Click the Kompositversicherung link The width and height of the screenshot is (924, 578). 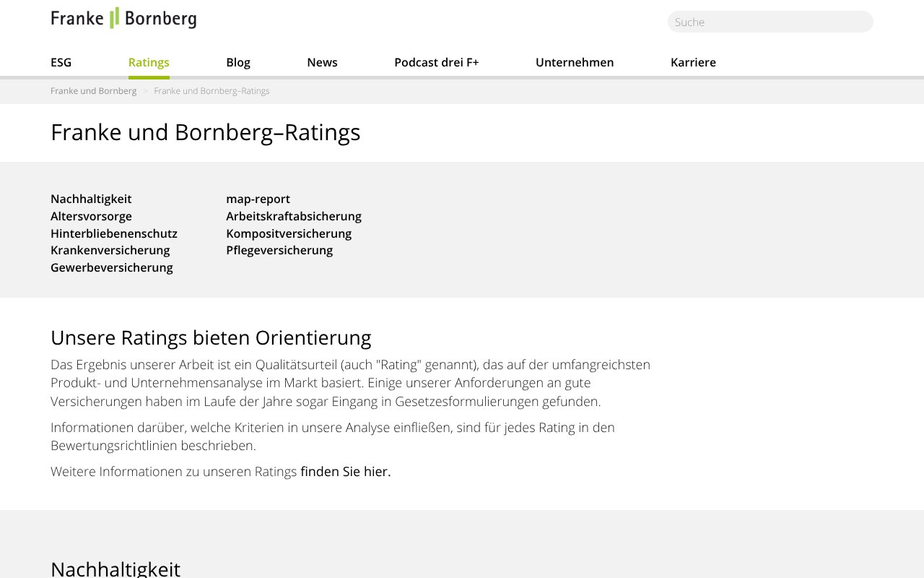(289, 233)
